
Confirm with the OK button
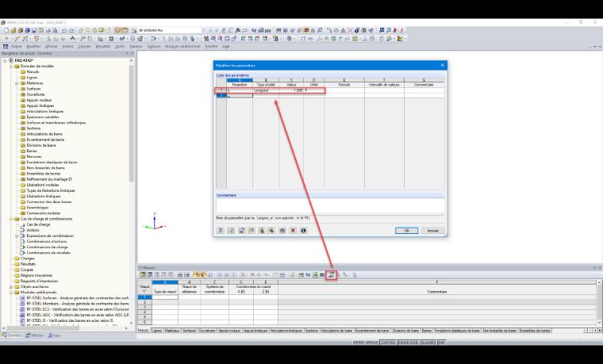(x=406, y=231)
